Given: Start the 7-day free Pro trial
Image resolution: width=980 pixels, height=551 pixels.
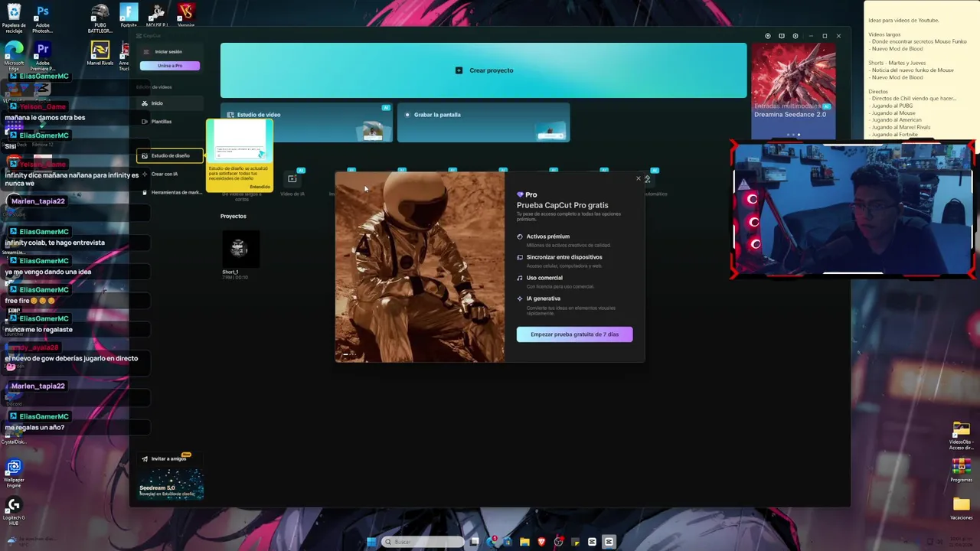Looking at the screenshot, I should (574, 334).
